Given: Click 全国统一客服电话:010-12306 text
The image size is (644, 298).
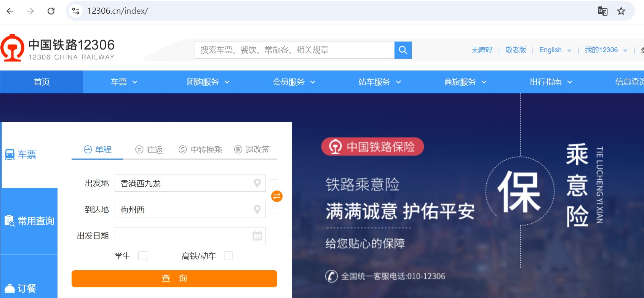Looking at the screenshot, I should [393, 276].
